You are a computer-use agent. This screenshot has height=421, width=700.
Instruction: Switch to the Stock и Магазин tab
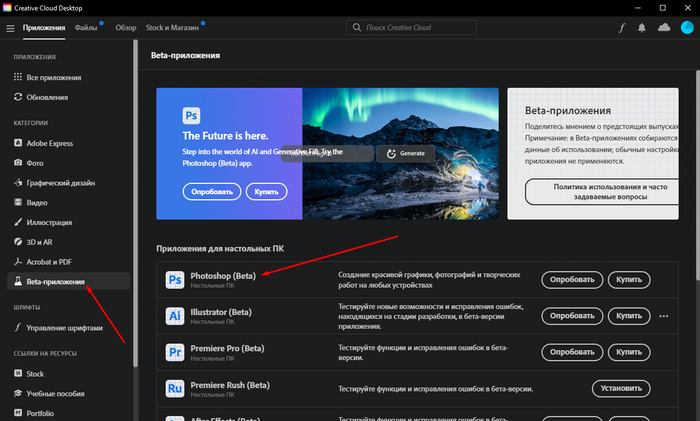pos(172,28)
